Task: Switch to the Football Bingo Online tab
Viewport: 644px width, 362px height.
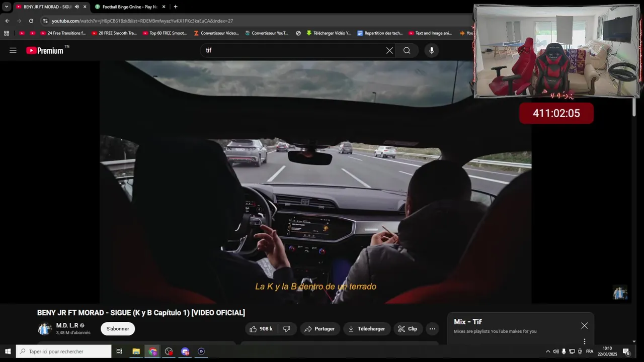Action: tap(130, 7)
